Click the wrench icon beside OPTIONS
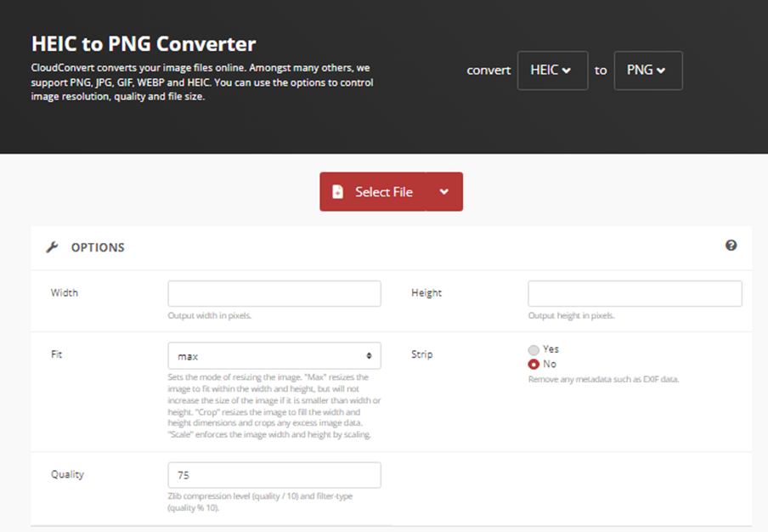Image resolution: width=768 pixels, height=532 pixels. pyautogui.click(x=52, y=247)
